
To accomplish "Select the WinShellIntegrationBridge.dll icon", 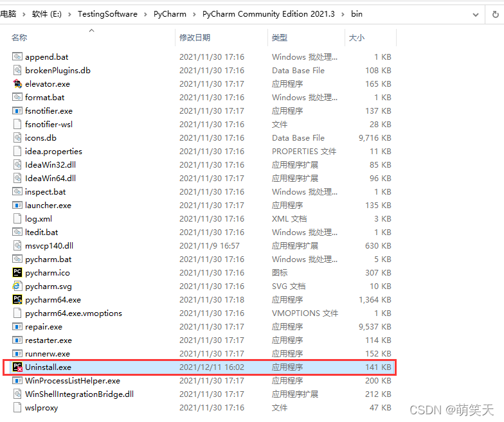I will tap(17, 394).
